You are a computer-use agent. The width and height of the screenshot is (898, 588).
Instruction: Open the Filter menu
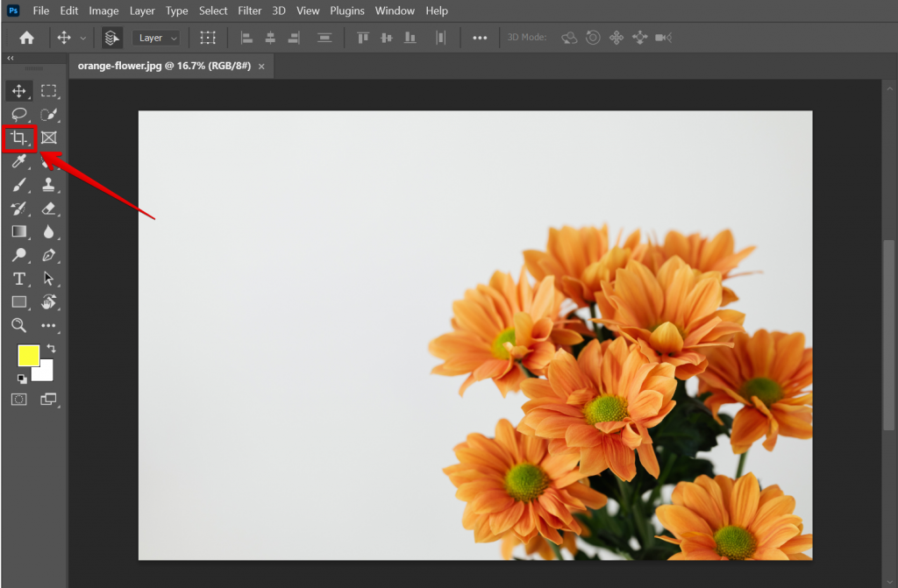pos(250,11)
